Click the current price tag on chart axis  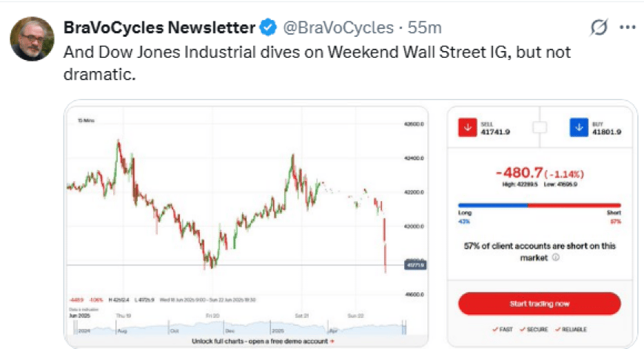pos(415,265)
